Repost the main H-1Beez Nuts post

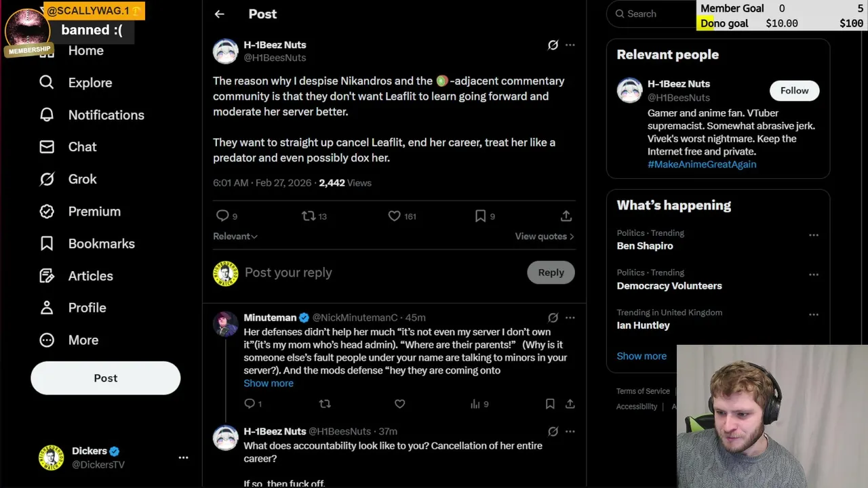point(309,216)
